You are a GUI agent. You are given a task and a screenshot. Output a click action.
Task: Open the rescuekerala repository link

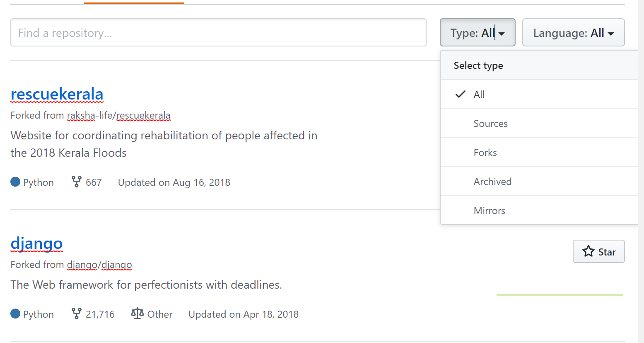[57, 94]
